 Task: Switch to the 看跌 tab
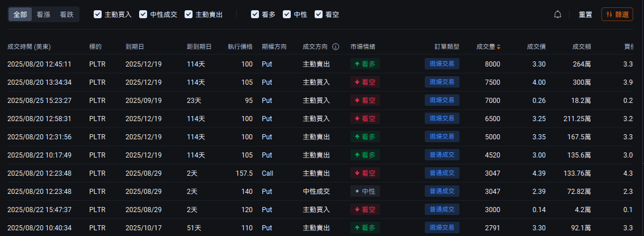(66, 14)
